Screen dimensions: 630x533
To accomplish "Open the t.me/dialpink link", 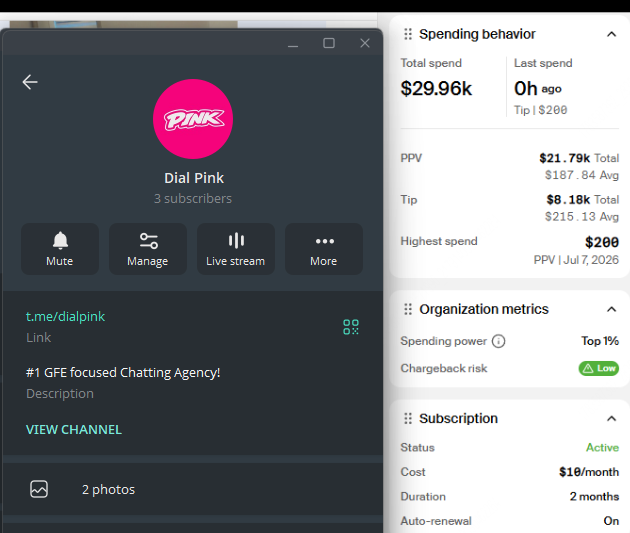I will pos(65,317).
